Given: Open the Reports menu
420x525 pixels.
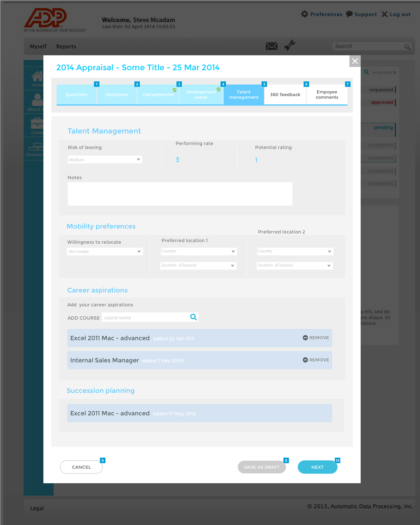Looking at the screenshot, I should pos(66,46).
